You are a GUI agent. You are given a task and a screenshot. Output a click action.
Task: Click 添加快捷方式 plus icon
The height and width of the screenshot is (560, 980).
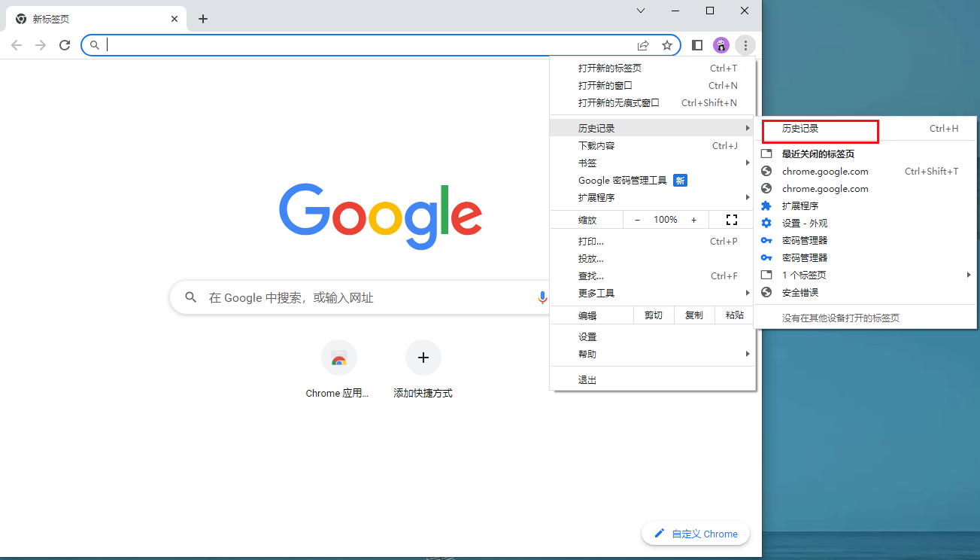tap(423, 358)
